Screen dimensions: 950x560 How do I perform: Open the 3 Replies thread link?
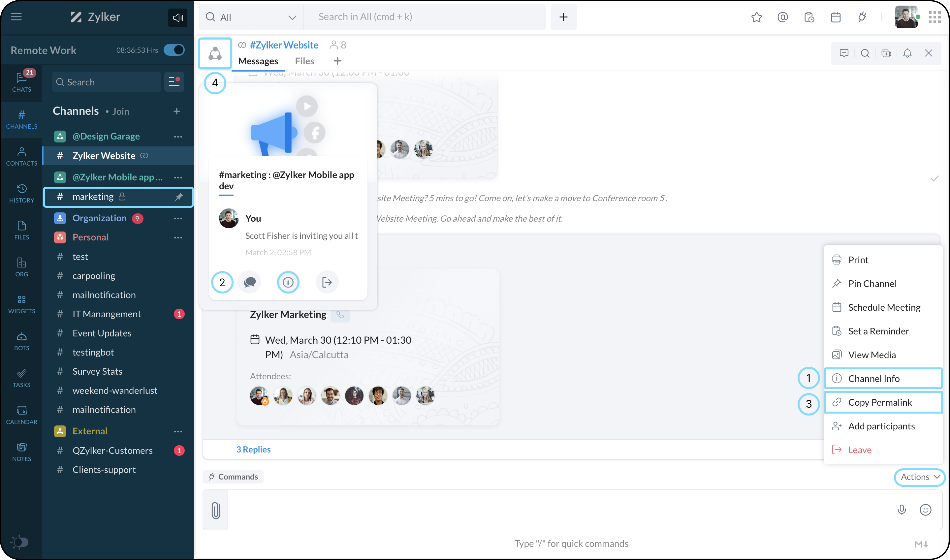[253, 450]
